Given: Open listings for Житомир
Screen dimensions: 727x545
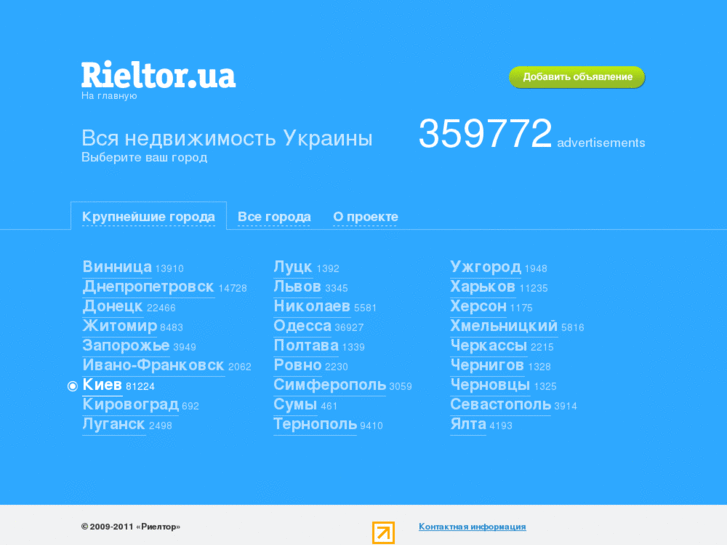Looking at the screenshot, I should click(x=120, y=326).
